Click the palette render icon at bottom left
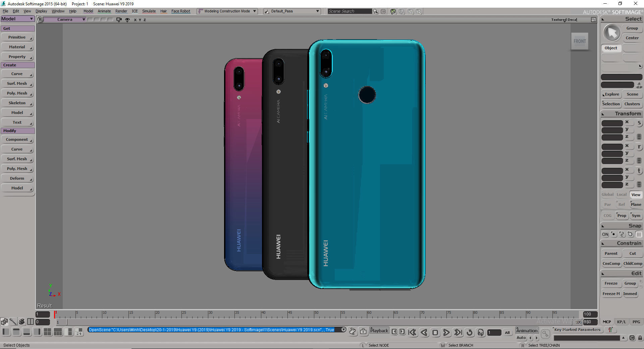 coord(22,322)
